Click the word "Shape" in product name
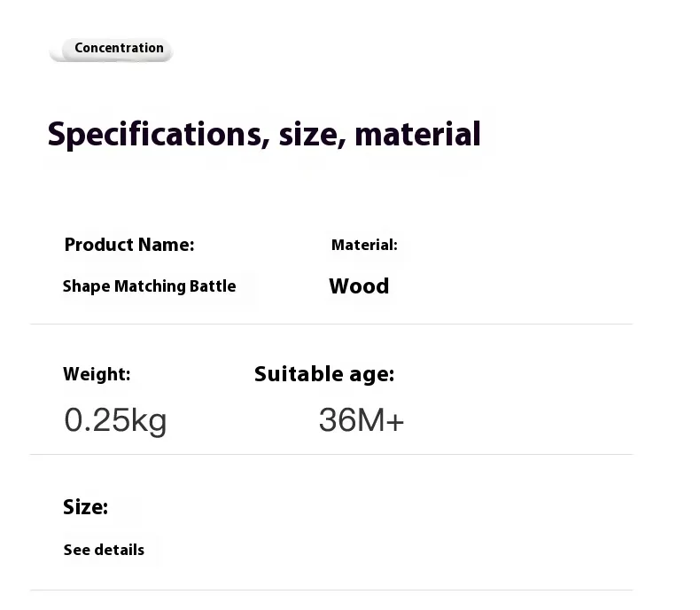Viewport: 700px width, 610px height. [86, 286]
